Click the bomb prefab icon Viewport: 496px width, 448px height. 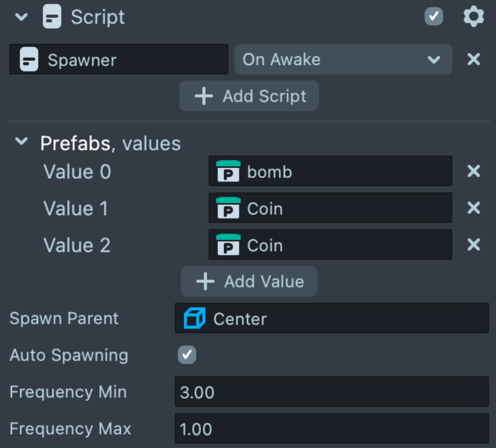coord(228,171)
